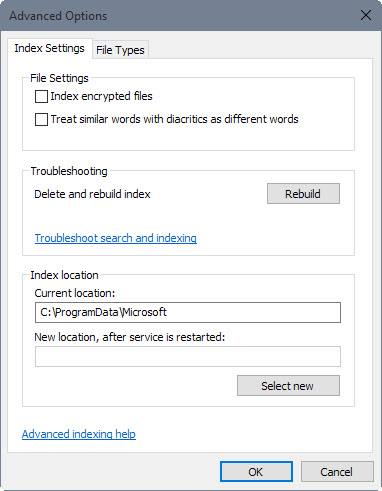
Task: Close the Advanced Options dialog
Action: pos(366,15)
